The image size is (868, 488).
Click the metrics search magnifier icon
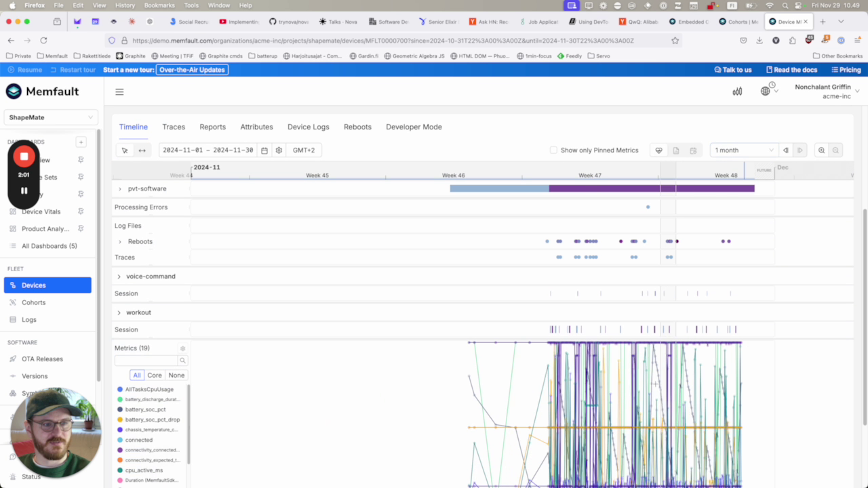tap(182, 361)
